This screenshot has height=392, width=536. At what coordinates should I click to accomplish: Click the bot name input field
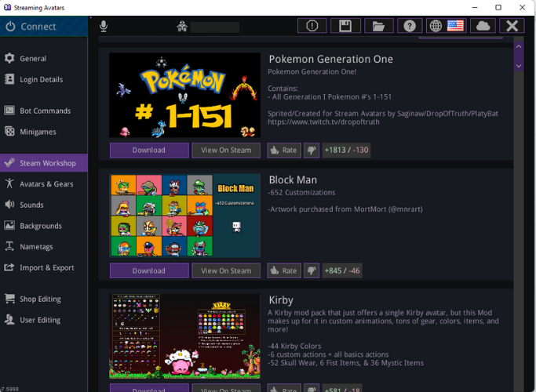coord(215,27)
